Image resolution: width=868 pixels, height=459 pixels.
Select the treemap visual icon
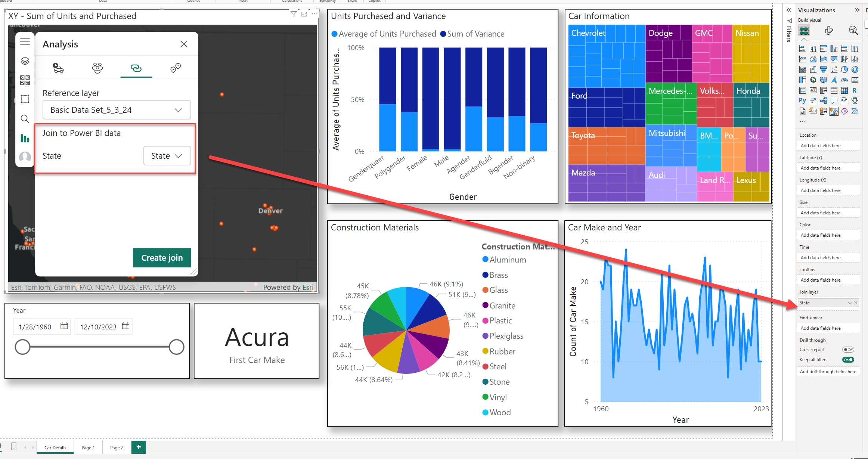tap(803, 80)
